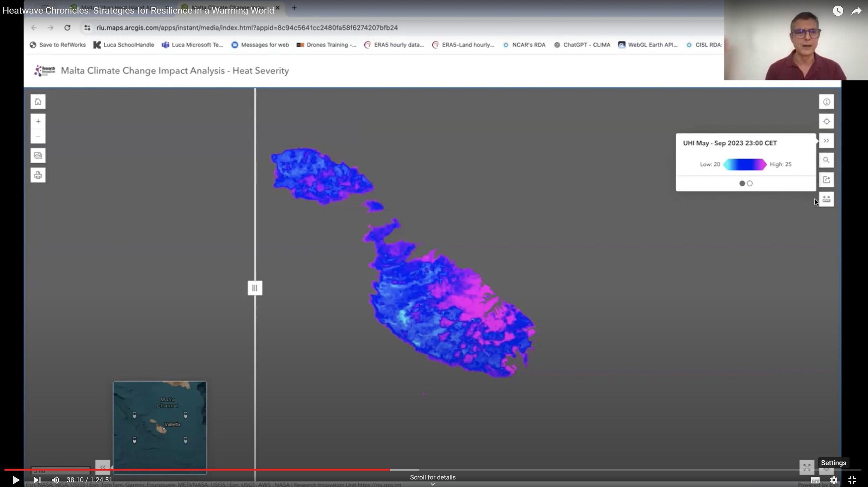Viewport: 868px width, 487px height.
Task: Click the map print icon
Action: click(x=38, y=175)
